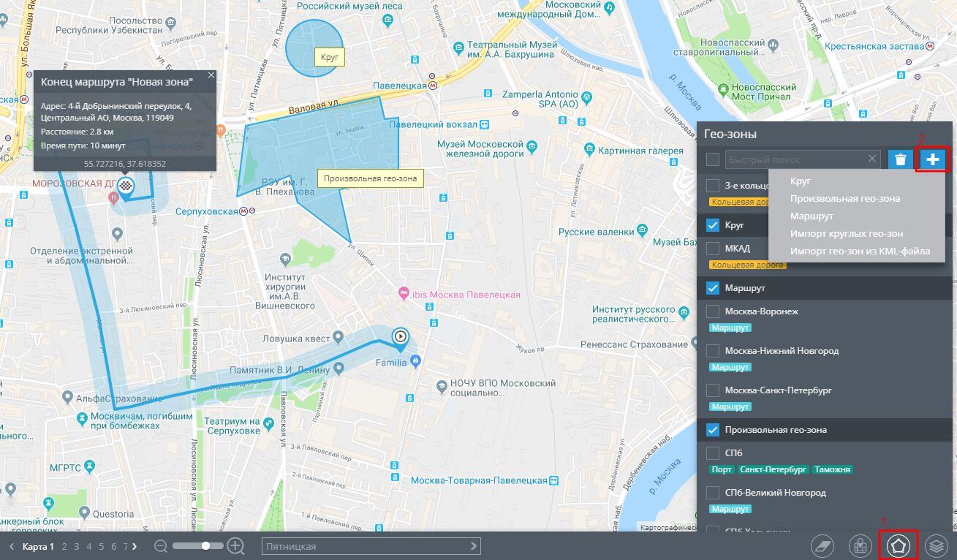
Task: Click the zoom level slider handle
Action: pos(207,545)
